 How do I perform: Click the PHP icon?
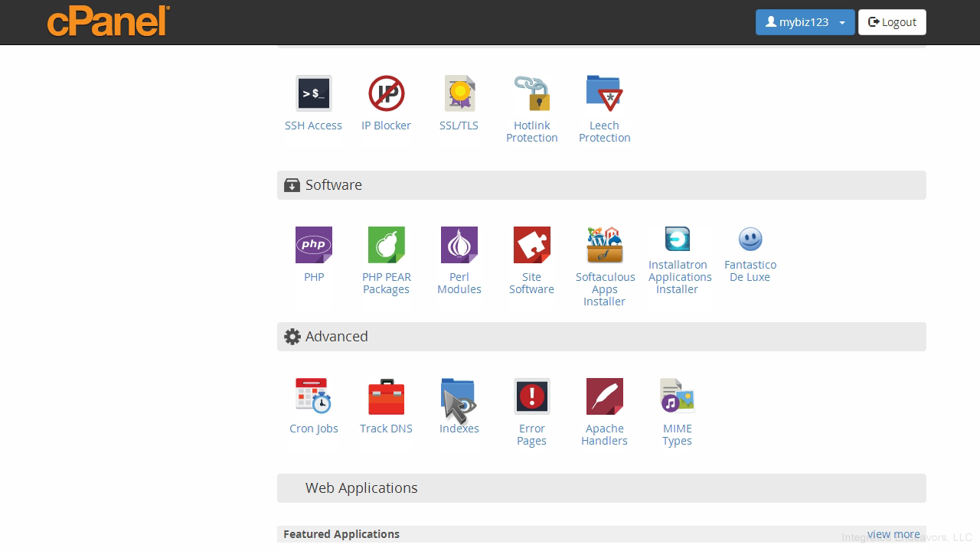[x=314, y=246]
